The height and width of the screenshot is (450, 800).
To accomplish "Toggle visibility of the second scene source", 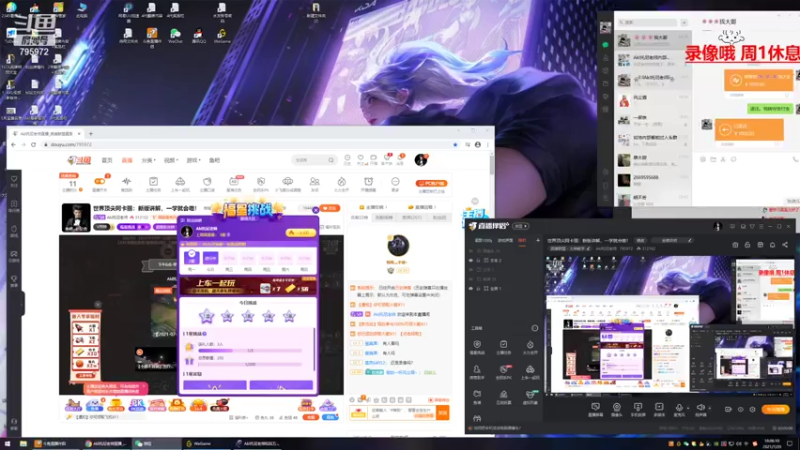I will tap(471, 260).
